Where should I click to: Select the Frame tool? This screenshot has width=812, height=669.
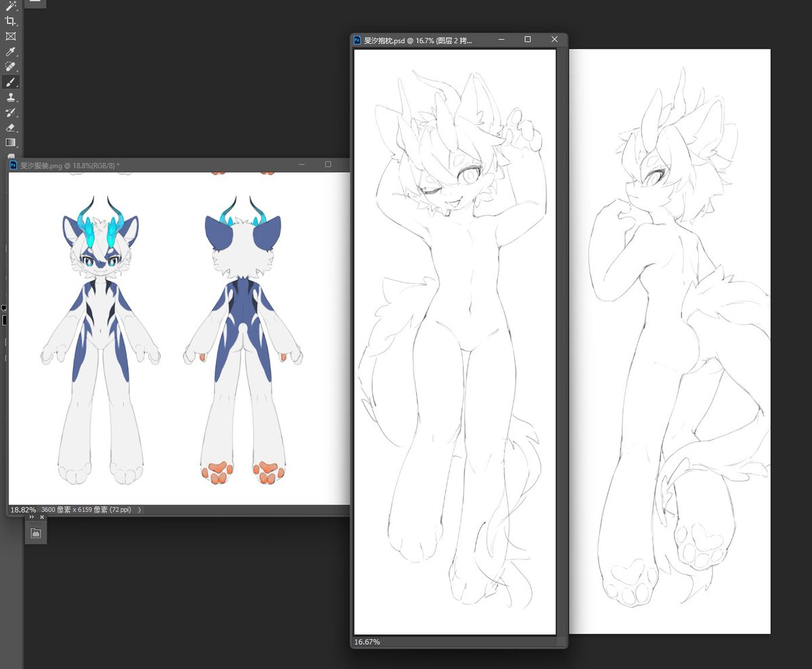11,37
